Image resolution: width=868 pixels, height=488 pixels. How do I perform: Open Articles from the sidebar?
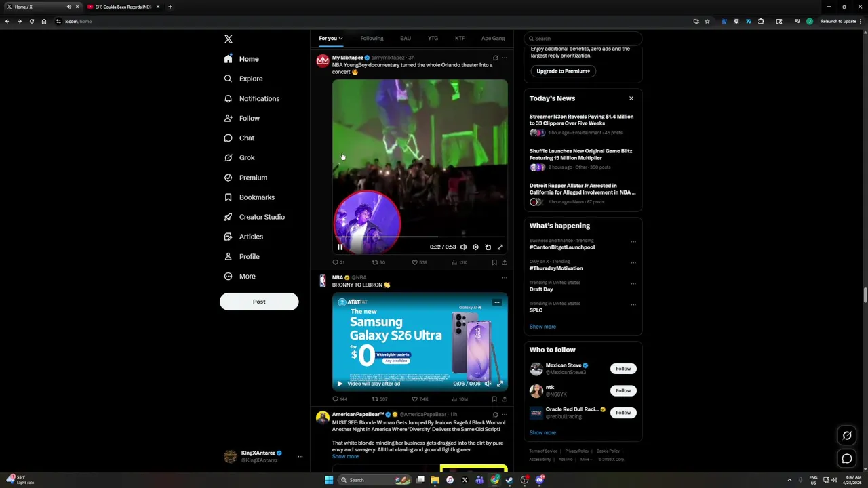coord(243,237)
